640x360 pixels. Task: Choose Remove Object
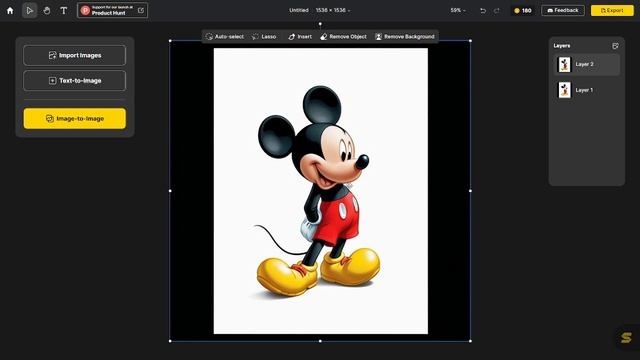(343, 37)
